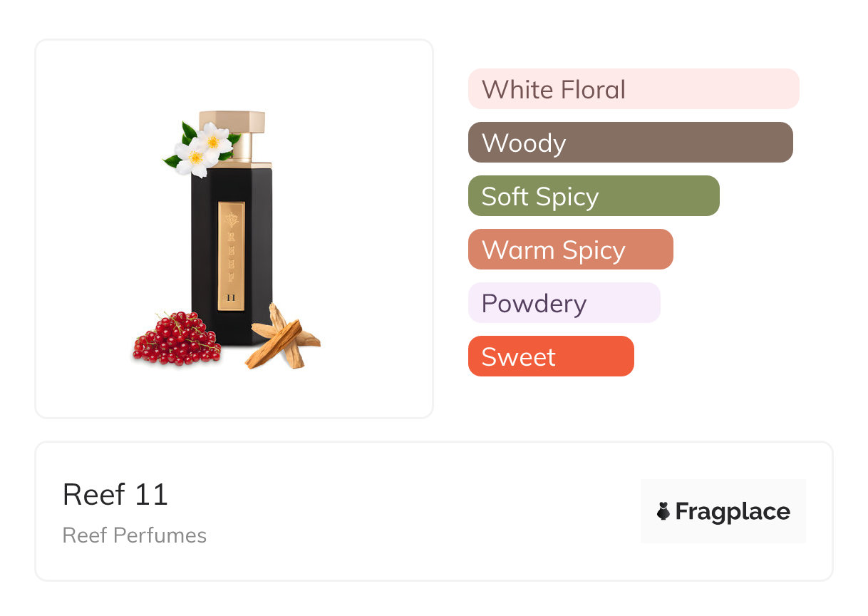
Task: Click the gold REEF label on bottle
Action: (231, 255)
